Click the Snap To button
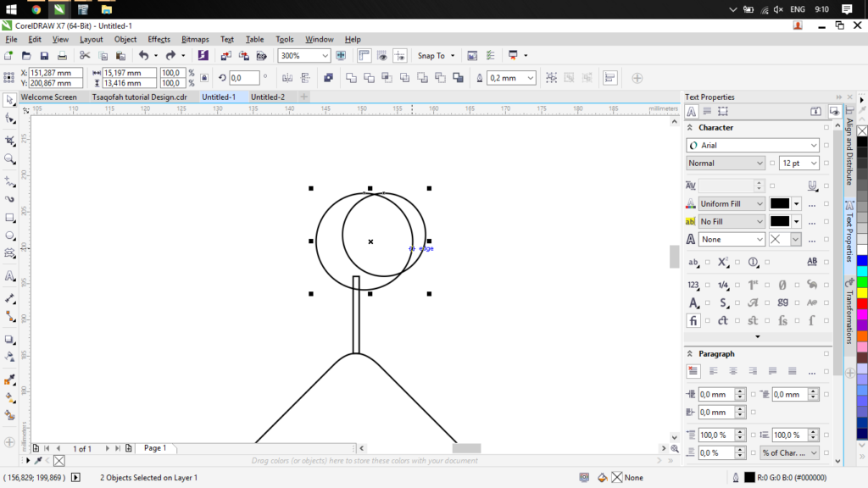 pyautogui.click(x=431, y=56)
